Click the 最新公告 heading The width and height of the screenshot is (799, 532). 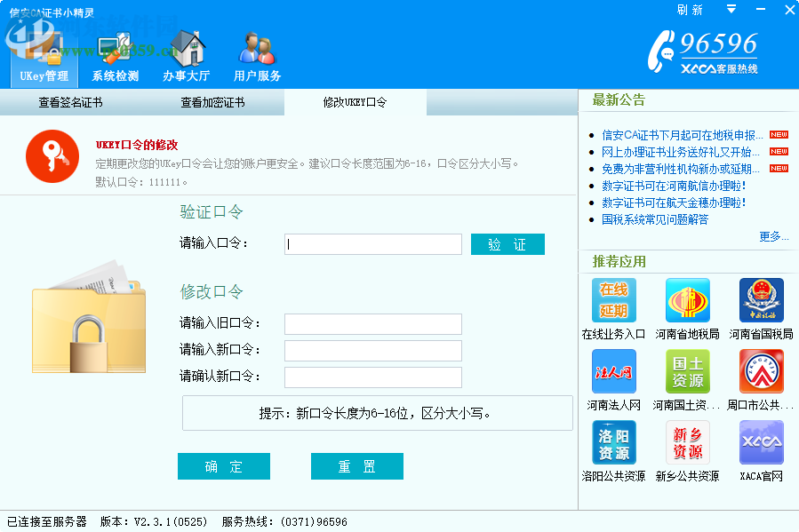(619, 99)
